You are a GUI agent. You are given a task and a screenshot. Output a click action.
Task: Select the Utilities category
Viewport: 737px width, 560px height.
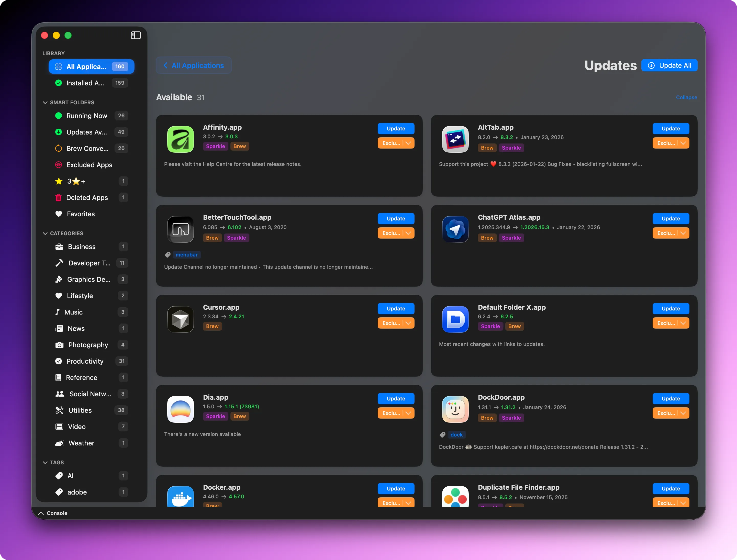pyautogui.click(x=91, y=410)
